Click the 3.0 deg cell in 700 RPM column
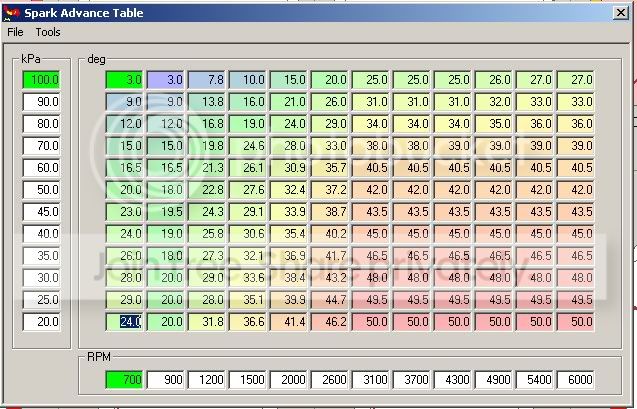The width and height of the screenshot is (637, 409). 124,80
